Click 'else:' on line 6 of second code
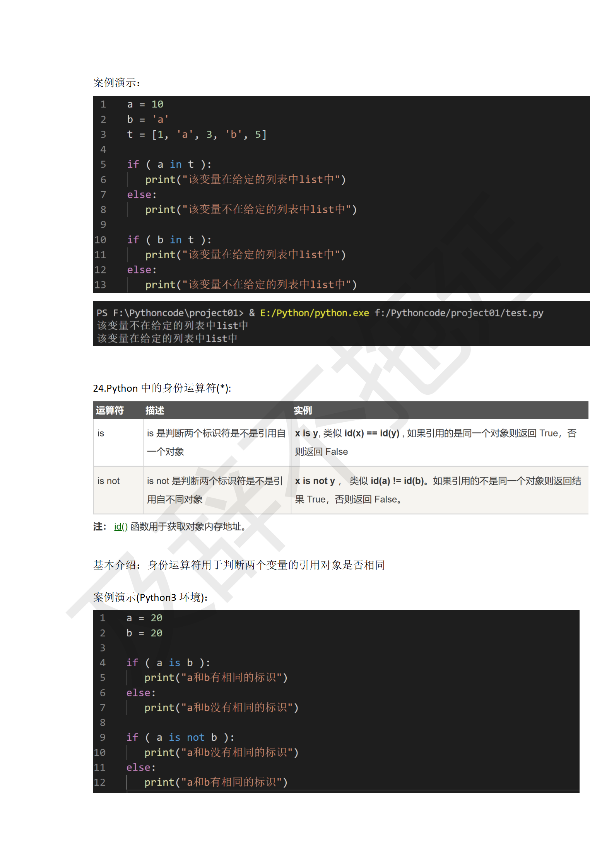The width and height of the screenshot is (614, 868). coord(141,693)
